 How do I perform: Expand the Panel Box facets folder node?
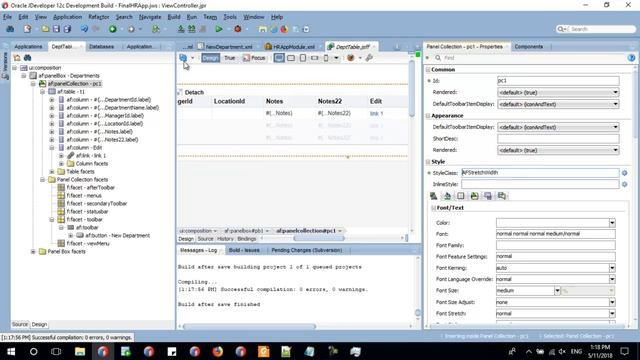33,252
